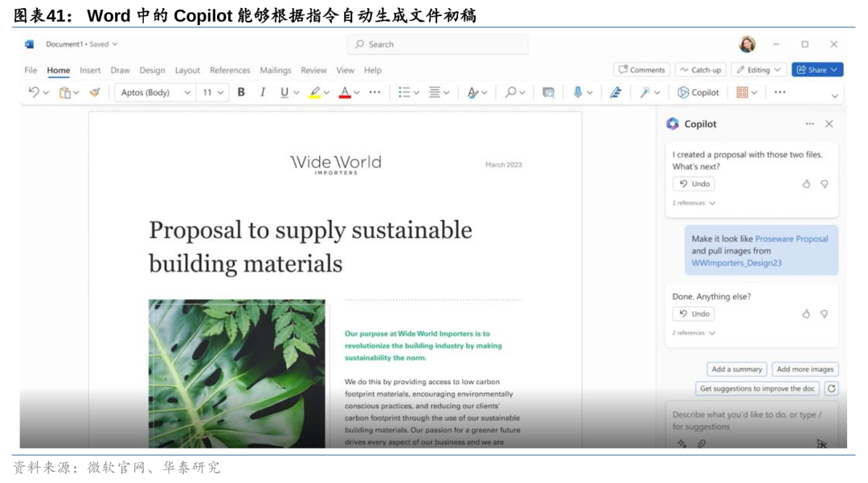Click the bullet list icon
This screenshot has width=868, height=483.
point(404,92)
